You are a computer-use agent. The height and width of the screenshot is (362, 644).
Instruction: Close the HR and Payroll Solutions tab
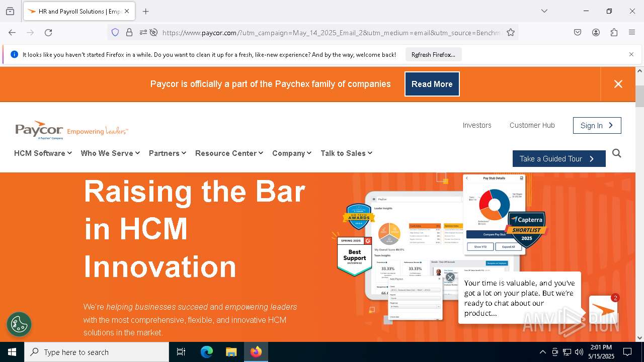point(127,11)
